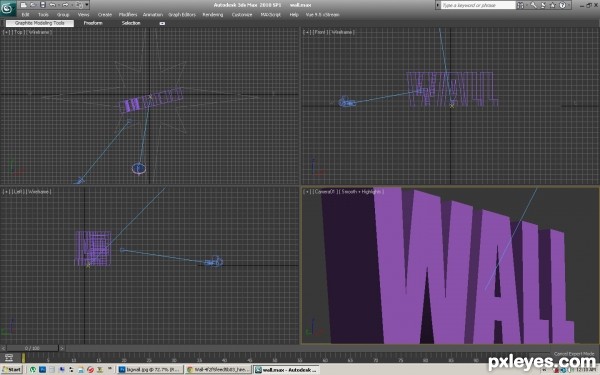Click the Wireframe shading label in Left viewport
Image resolution: width=600 pixels, height=375 pixels.
[x=39, y=191]
